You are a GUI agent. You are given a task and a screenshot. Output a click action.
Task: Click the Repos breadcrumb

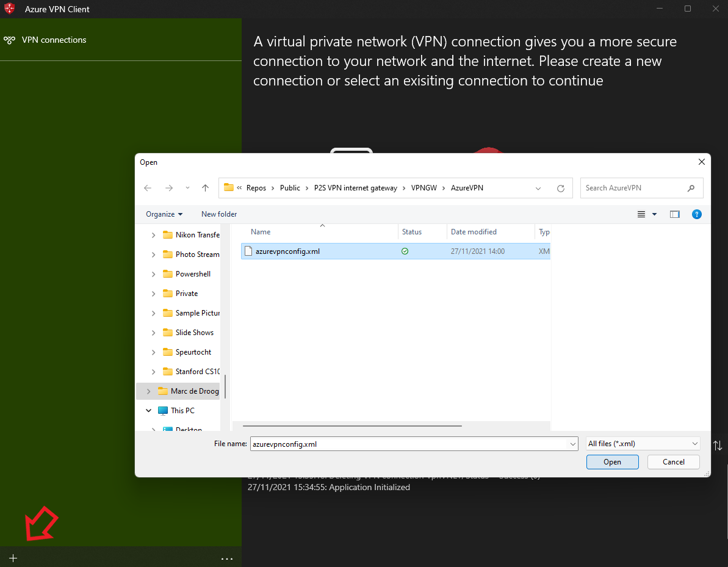(256, 188)
